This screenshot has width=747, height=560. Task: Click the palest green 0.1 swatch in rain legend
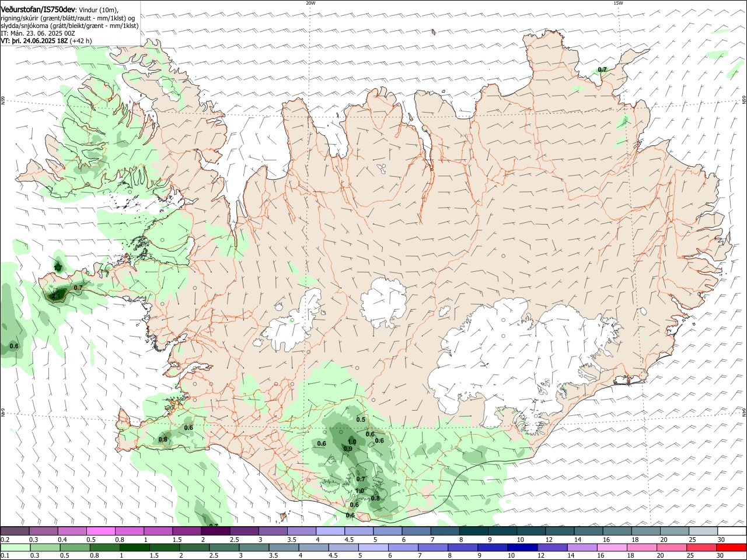coord(15,548)
